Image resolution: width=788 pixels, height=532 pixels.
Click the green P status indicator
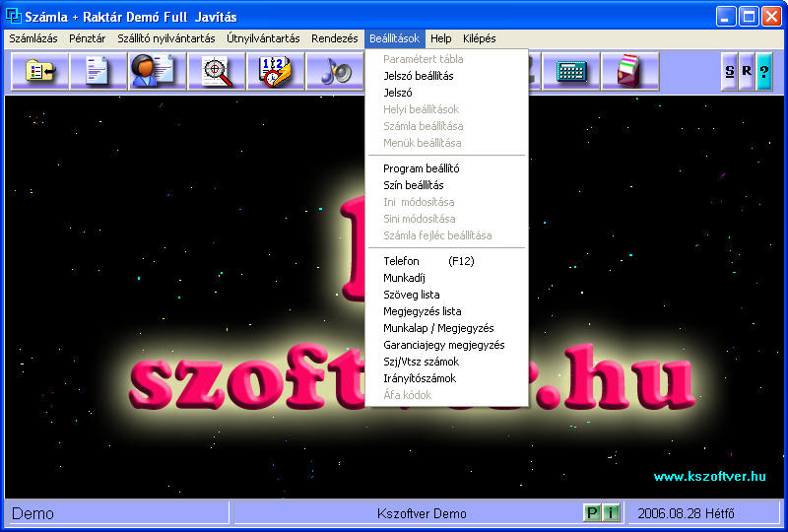pos(592,513)
